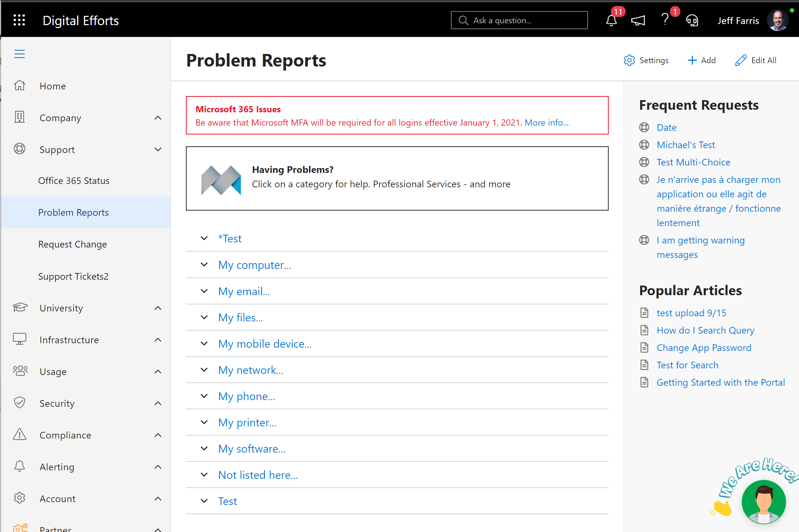
Task: Click the Security shield icon
Action: (20, 403)
